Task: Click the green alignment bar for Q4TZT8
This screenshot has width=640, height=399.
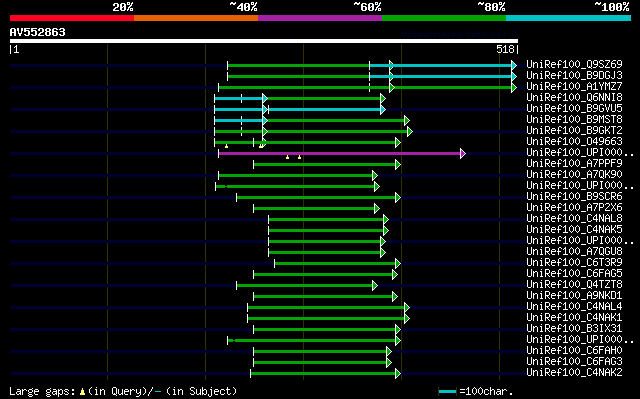Action: pos(305,286)
